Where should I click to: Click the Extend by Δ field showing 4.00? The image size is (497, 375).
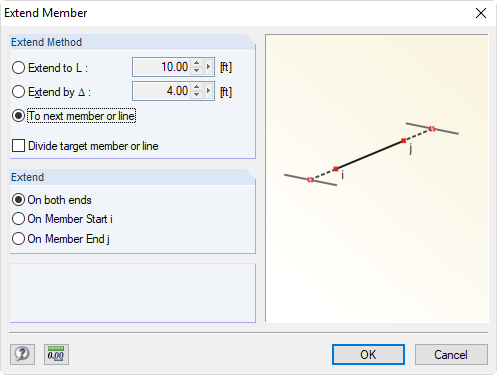tap(162, 91)
